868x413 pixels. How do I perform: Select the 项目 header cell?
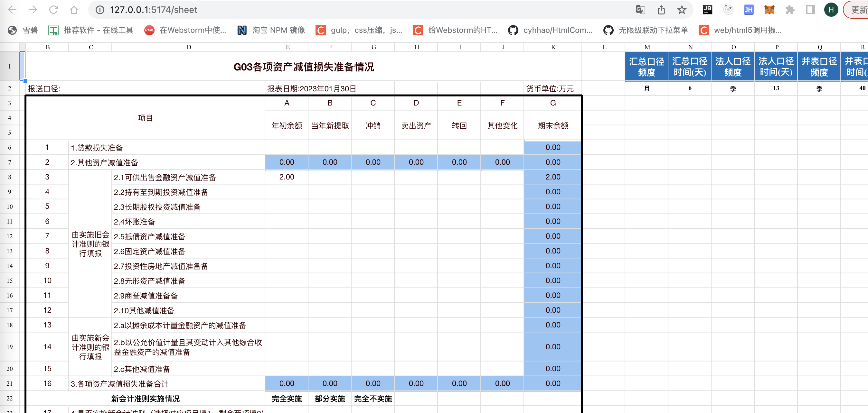145,118
